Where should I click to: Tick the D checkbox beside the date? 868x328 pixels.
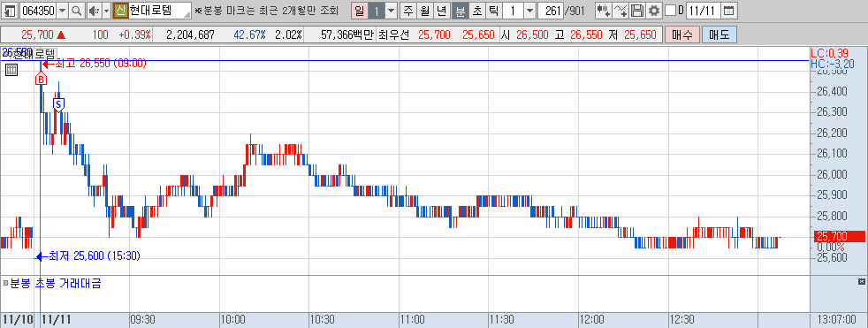pos(670,11)
